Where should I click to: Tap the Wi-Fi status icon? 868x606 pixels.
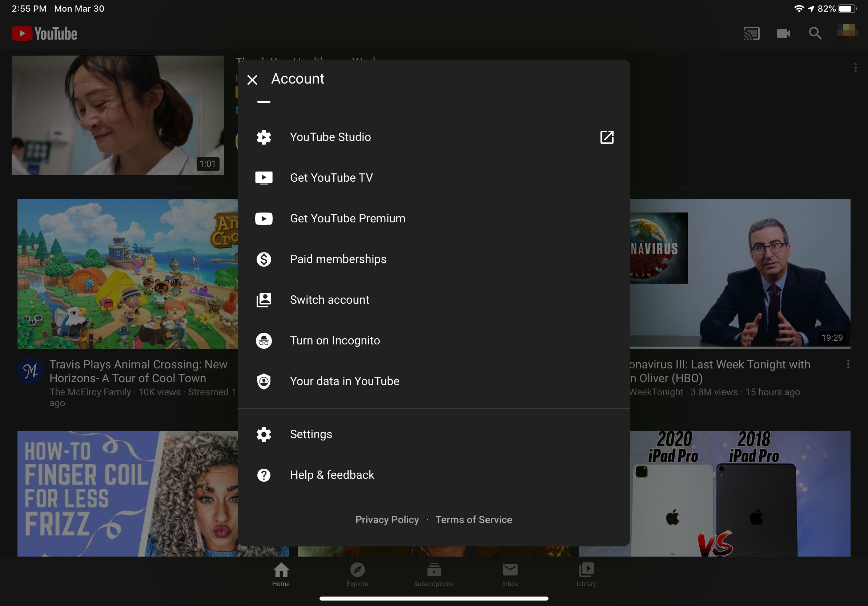(x=799, y=9)
